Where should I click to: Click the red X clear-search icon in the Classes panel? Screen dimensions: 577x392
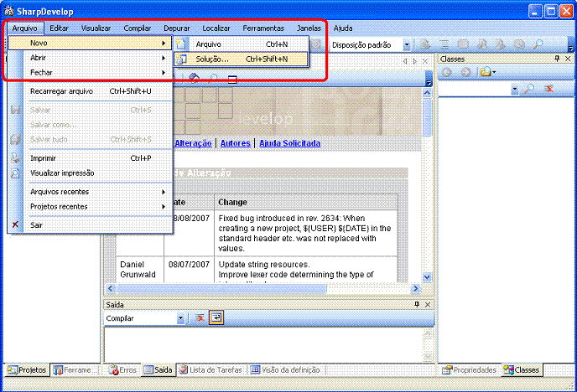[x=549, y=89]
